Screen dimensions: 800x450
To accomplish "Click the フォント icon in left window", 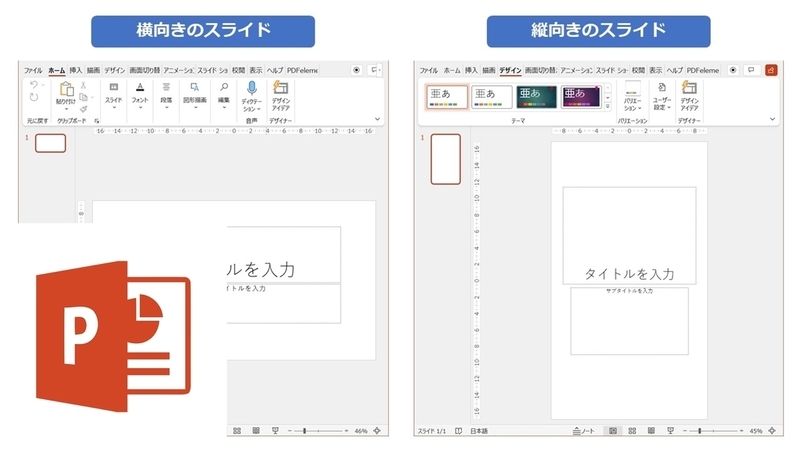I will (140, 87).
